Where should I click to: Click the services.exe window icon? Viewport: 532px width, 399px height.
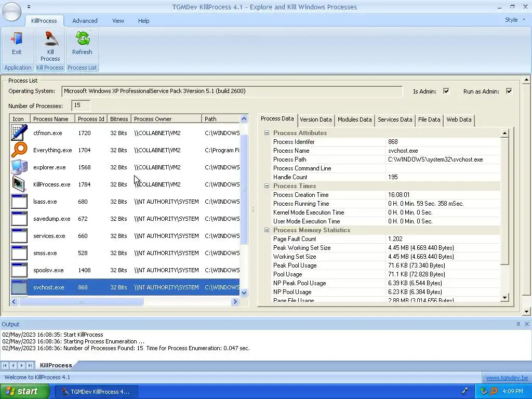[19, 235]
